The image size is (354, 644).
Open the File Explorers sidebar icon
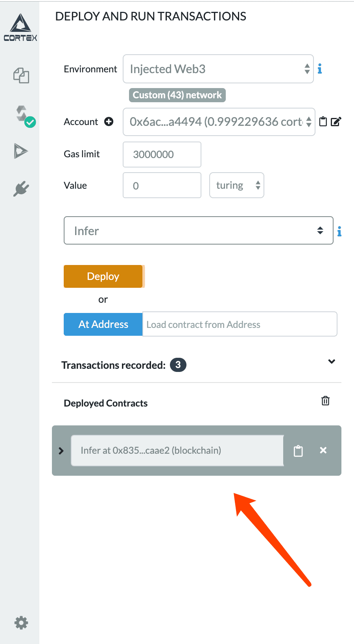click(21, 75)
